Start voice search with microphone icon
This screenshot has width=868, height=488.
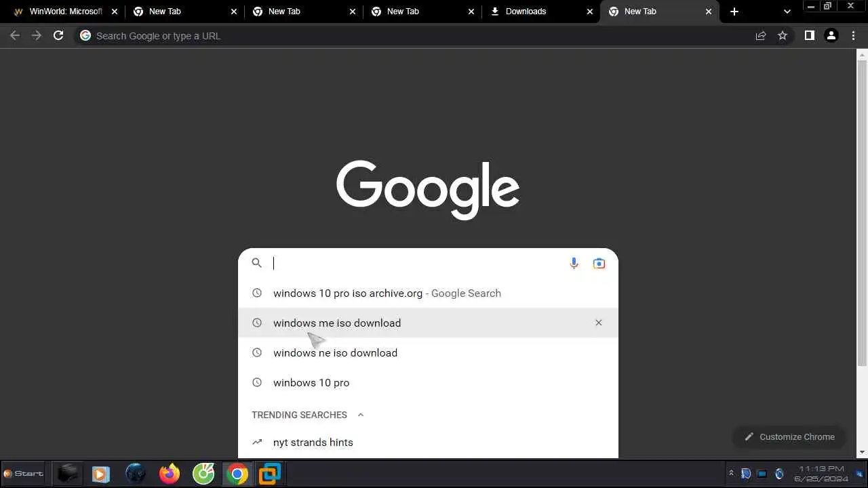coord(574,263)
